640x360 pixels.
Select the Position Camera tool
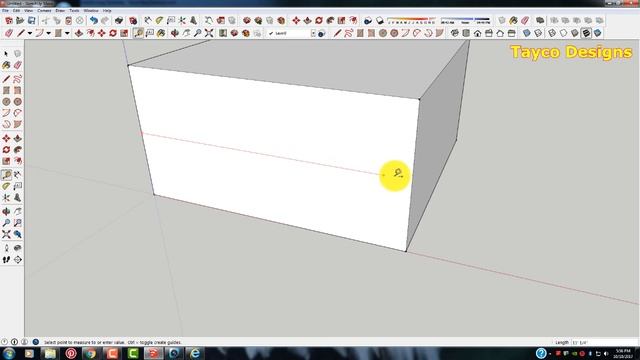(x=6, y=248)
